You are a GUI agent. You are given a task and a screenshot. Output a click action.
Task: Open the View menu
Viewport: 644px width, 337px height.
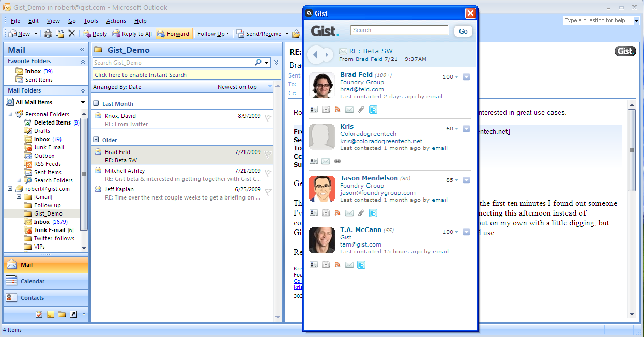tap(53, 21)
